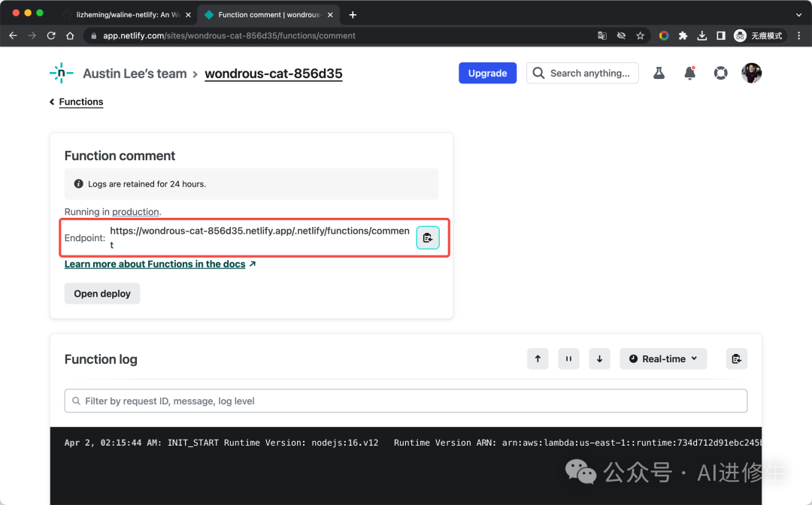Click the colorful extension icon
812x505 pixels.
664,36
